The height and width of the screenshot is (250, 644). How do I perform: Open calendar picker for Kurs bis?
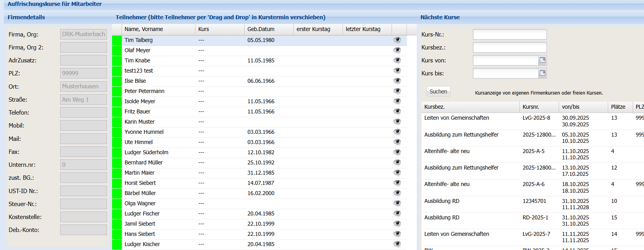[x=542, y=73]
